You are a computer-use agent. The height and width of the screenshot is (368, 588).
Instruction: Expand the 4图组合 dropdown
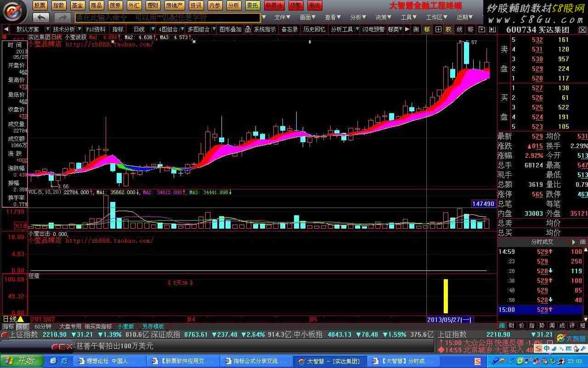click(182, 29)
